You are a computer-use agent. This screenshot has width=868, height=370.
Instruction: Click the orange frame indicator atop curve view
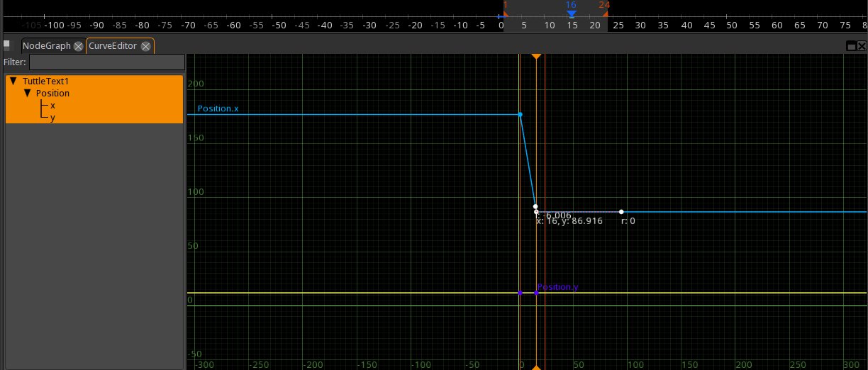(x=536, y=55)
